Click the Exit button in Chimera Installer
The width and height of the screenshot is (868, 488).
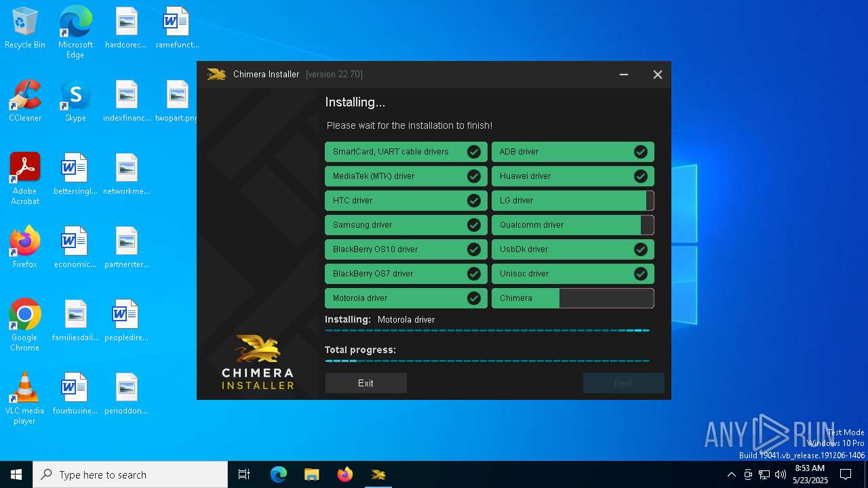pyautogui.click(x=366, y=383)
